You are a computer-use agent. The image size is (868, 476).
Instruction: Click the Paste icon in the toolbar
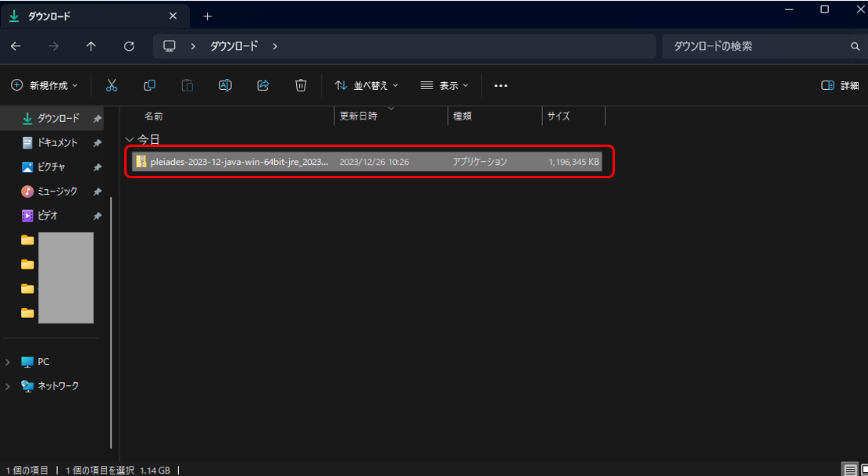click(x=187, y=84)
